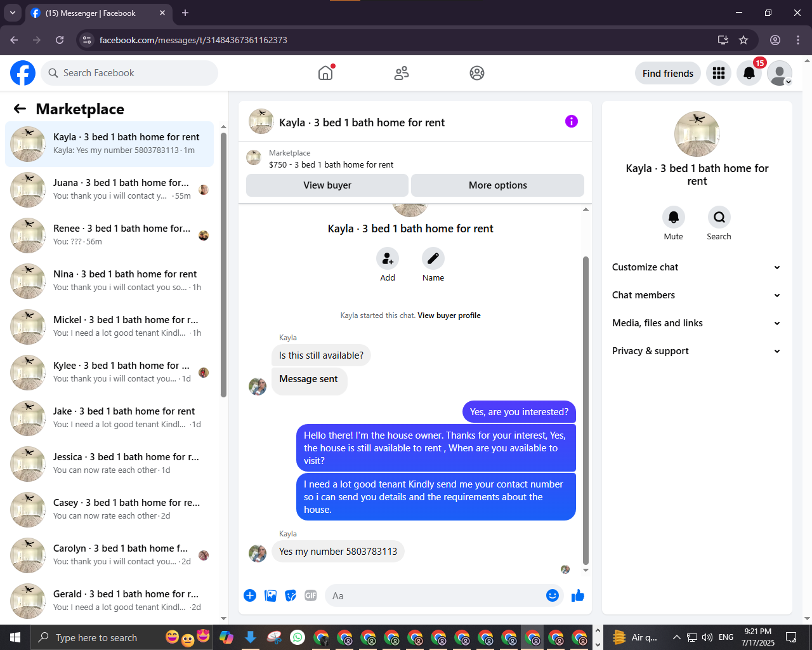Screen dimensions: 812x650
Task: Open Kylee's conversation in the list
Action: 109,373
